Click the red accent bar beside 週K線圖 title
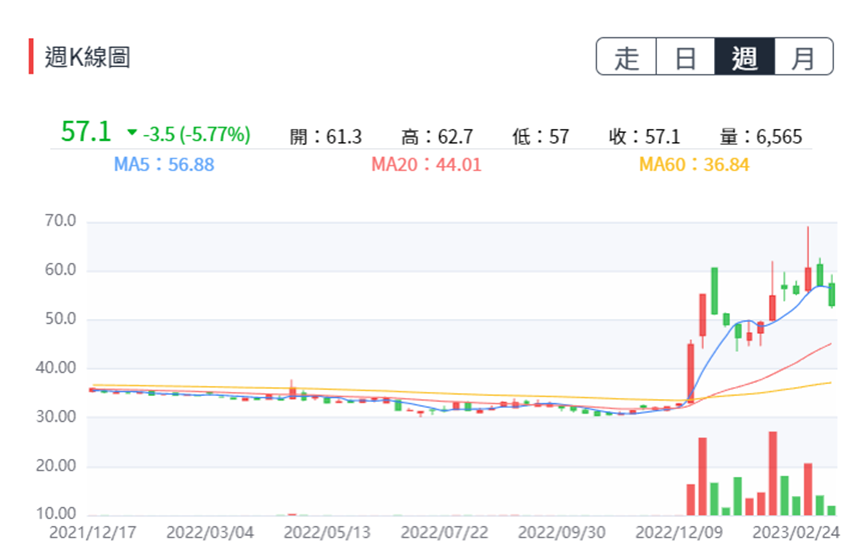Screen dimensions: 865x556 click(x=31, y=56)
